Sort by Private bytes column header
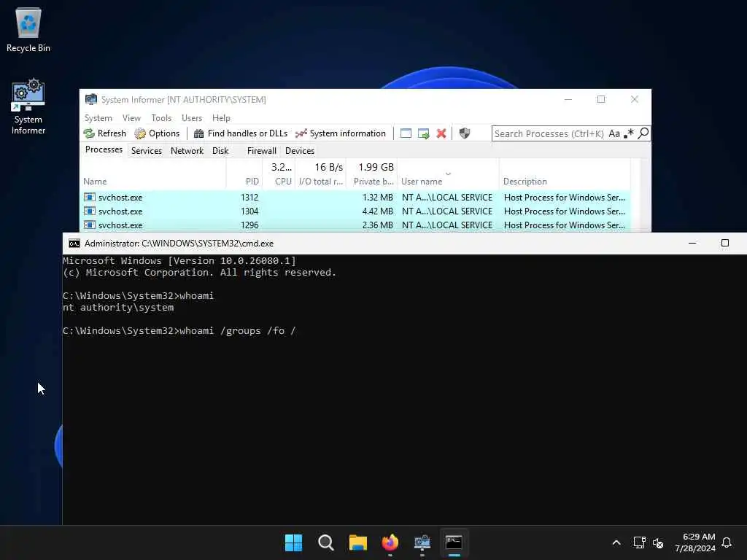Viewport: 747px width, 560px height. 371,174
